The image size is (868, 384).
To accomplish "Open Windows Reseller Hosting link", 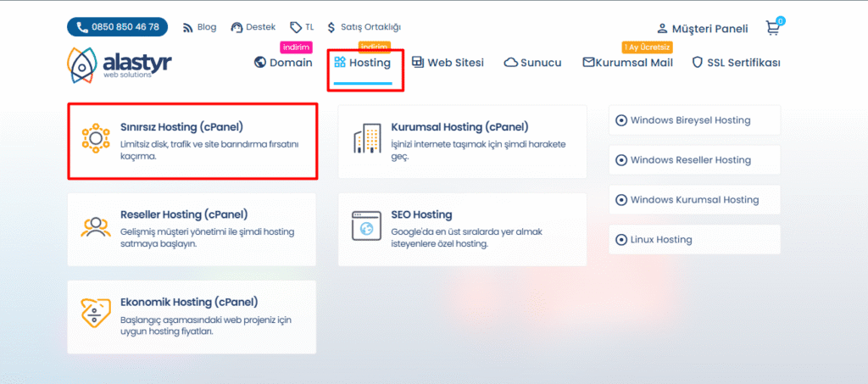I will 691,160.
